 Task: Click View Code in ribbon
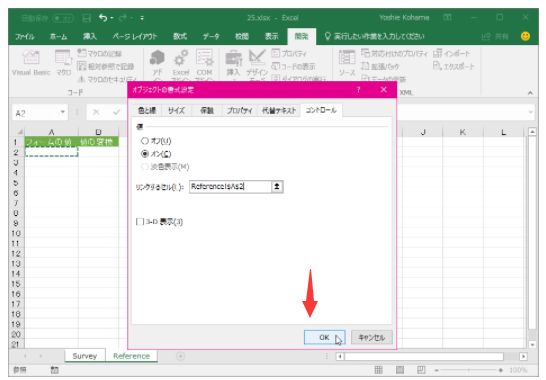point(293,66)
